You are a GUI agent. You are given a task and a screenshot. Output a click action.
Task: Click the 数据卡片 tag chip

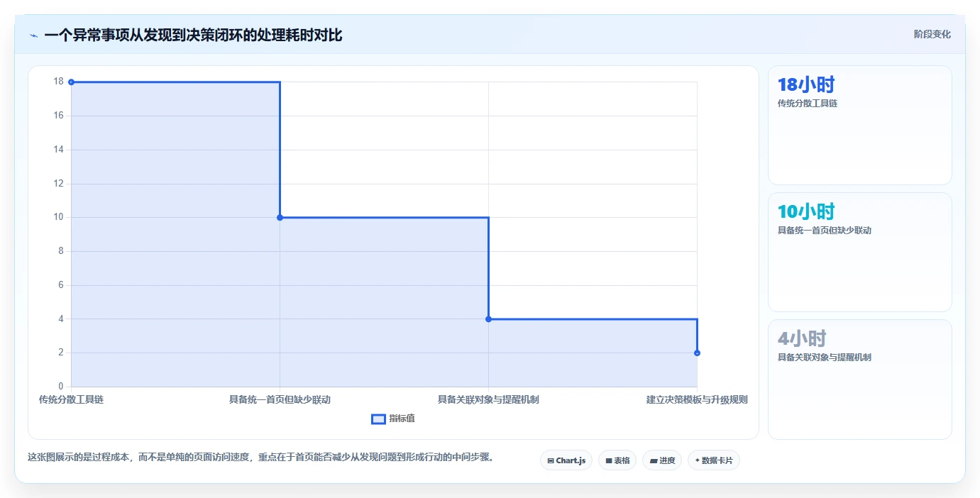click(713, 460)
